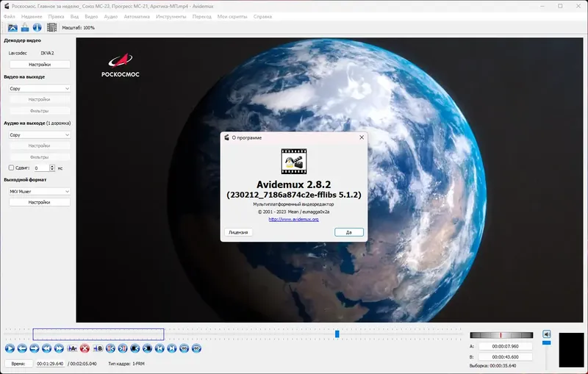The image size is (588, 374).
Task: Search for next black frame
Action: pyautogui.click(x=148, y=348)
